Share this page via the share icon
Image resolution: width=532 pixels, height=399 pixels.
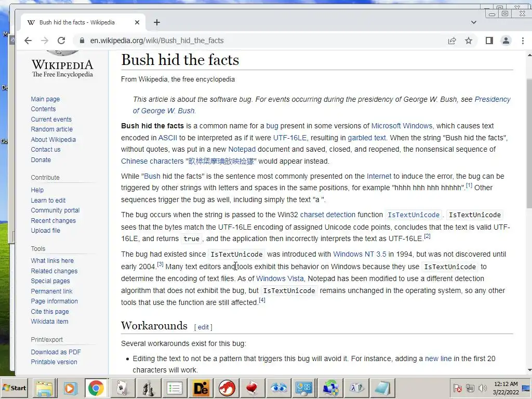pos(452,41)
